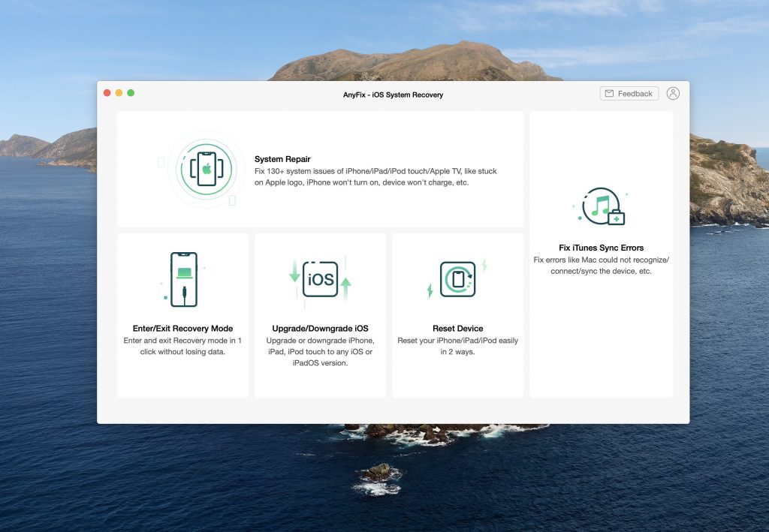This screenshot has height=532, width=769.
Task: Click the System Repair phone icon
Action: click(207, 169)
